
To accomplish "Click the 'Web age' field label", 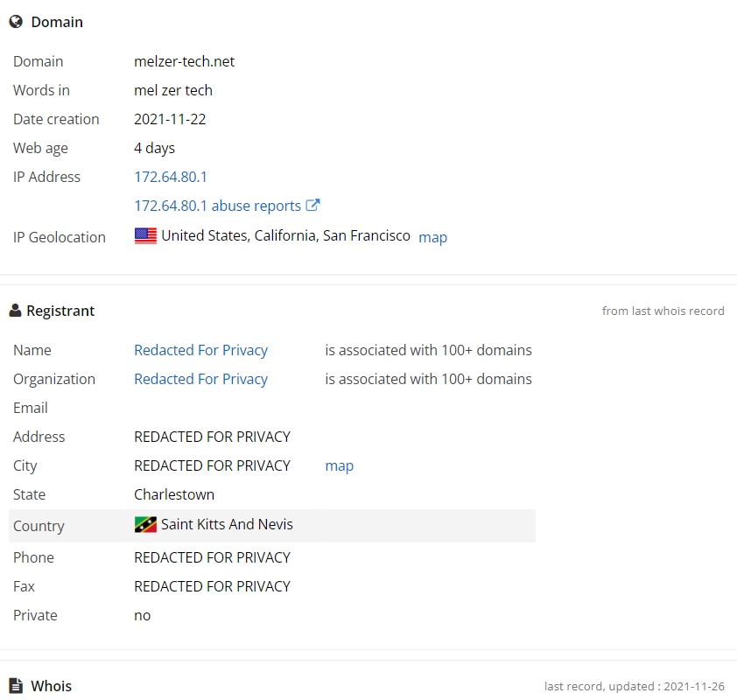I will click(x=40, y=148).
